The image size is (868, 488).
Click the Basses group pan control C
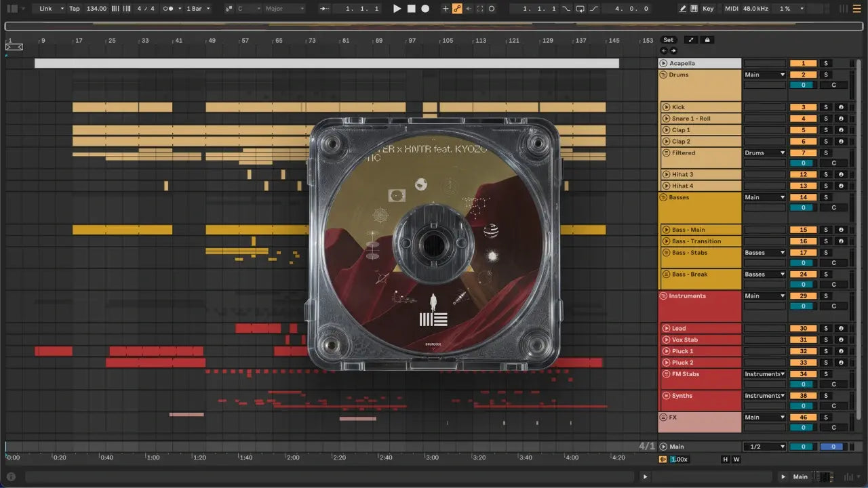point(833,207)
